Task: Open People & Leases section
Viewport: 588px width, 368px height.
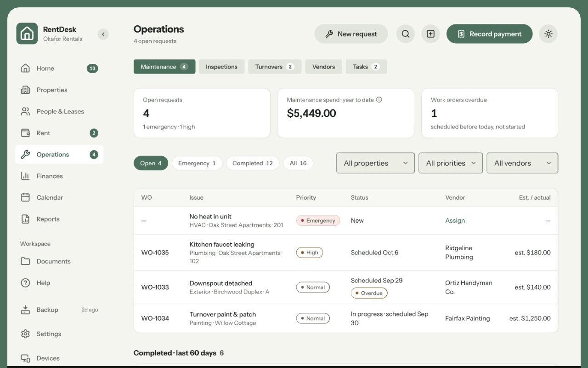Action: pos(59,112)
